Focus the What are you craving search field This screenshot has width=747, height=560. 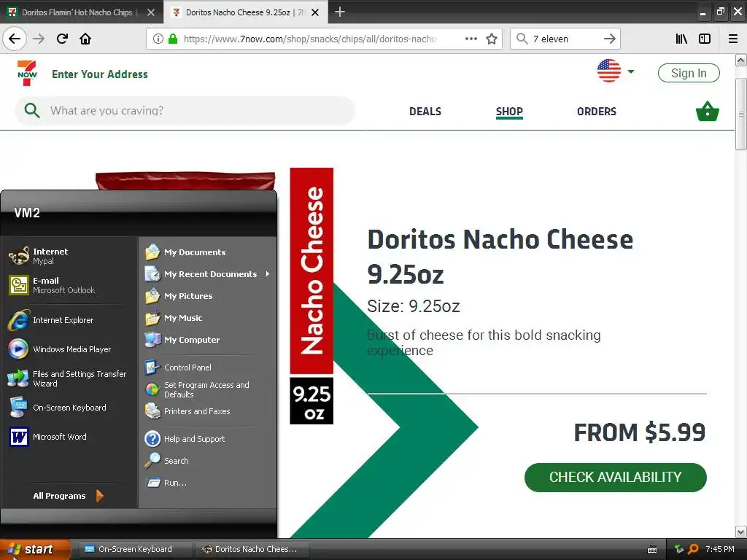[185, 111]
